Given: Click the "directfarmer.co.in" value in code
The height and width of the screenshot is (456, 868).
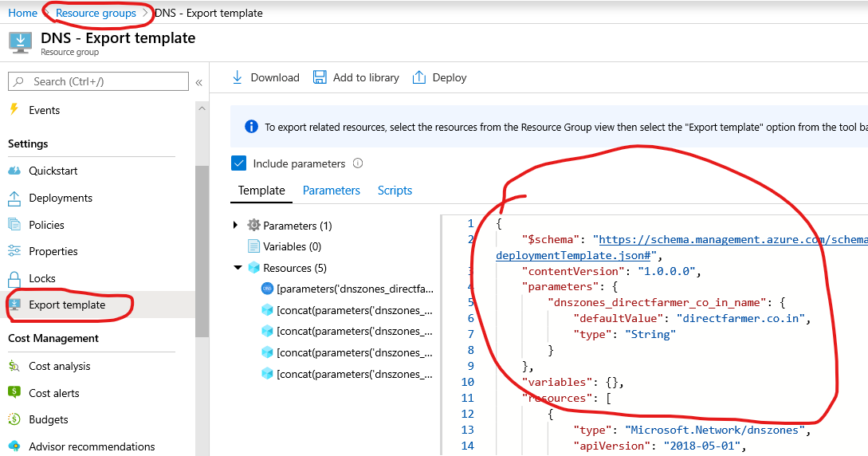Looking at the screenshot, I should (x=740, y=318).
